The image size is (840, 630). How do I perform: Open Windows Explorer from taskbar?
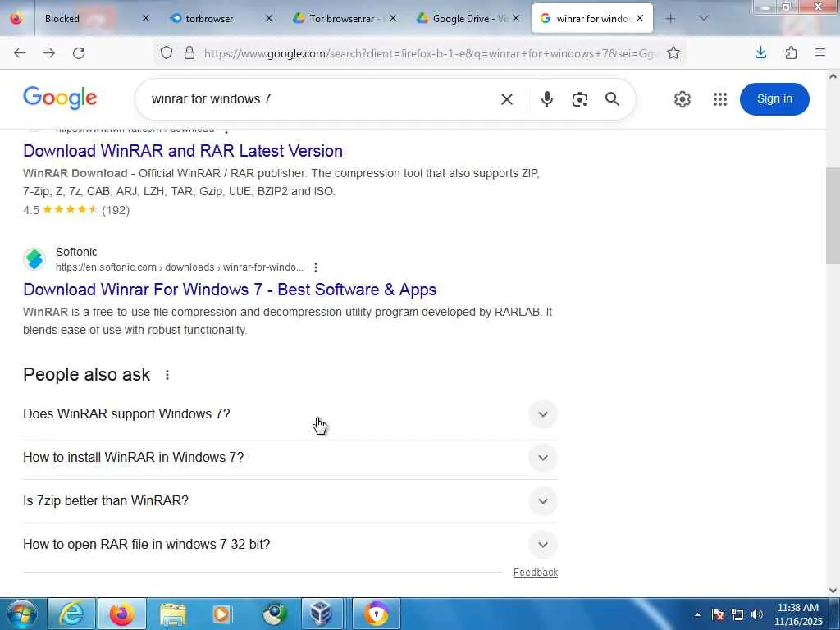coord(172,614)
